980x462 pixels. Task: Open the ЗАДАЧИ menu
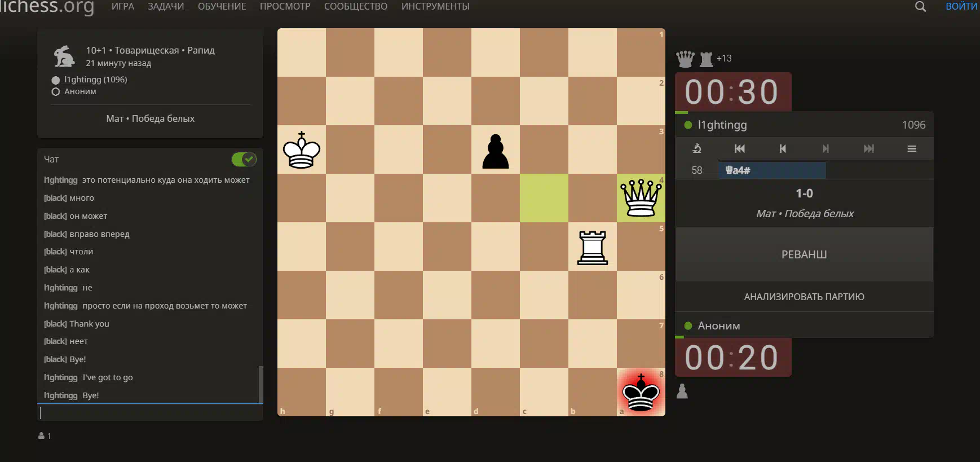coord(166,7)
